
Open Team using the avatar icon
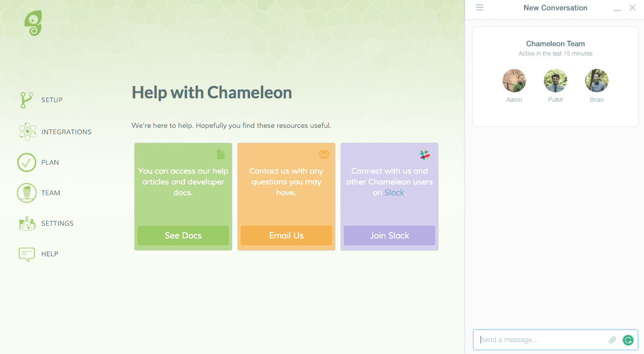(27, 193)
